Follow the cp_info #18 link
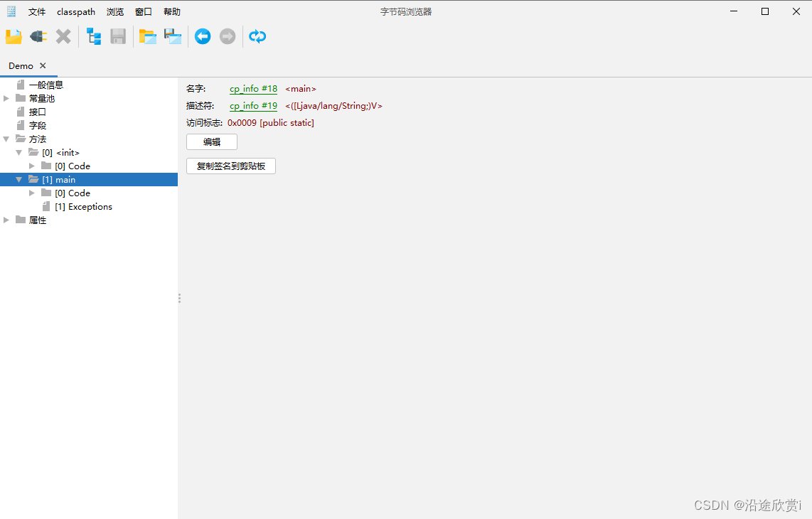812x519 pixels. [x=253, y=88]
